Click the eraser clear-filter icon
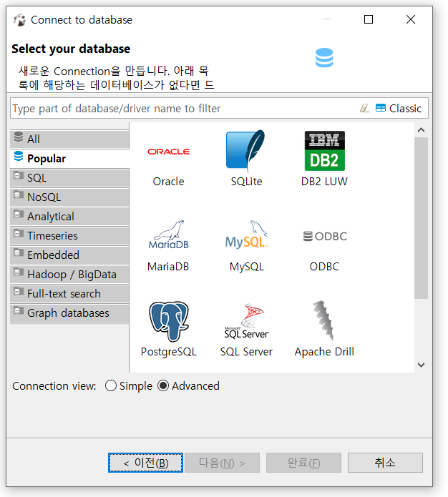 click(364, 109)
